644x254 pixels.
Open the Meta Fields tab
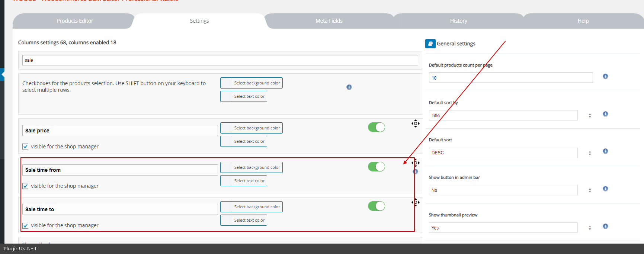click(x=329, y=21)
